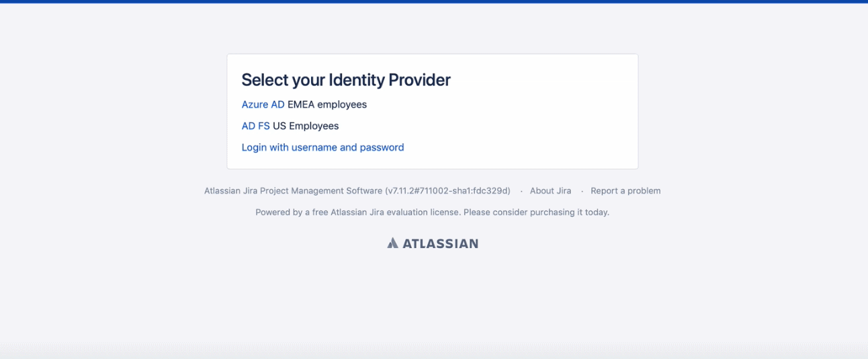Choose the AD FS identity provider

[255, 126]
